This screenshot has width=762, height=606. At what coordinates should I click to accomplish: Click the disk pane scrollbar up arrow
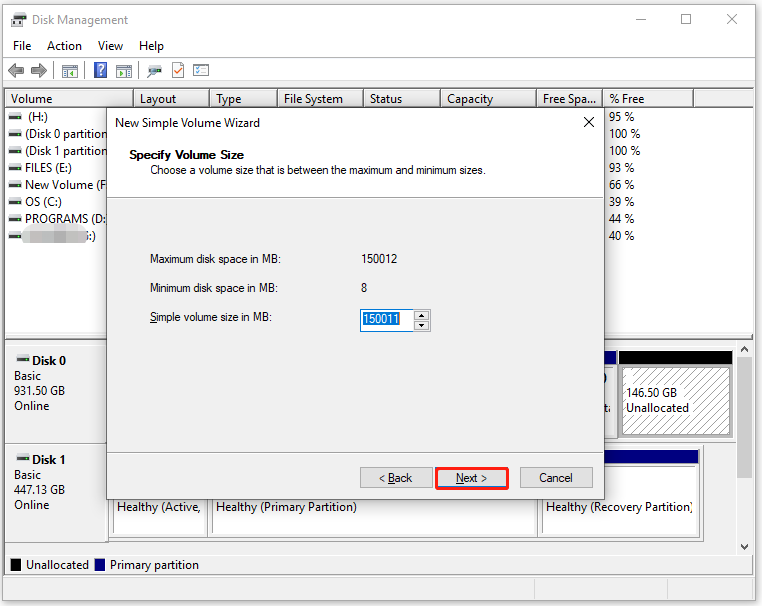click(x=744, y=349)
